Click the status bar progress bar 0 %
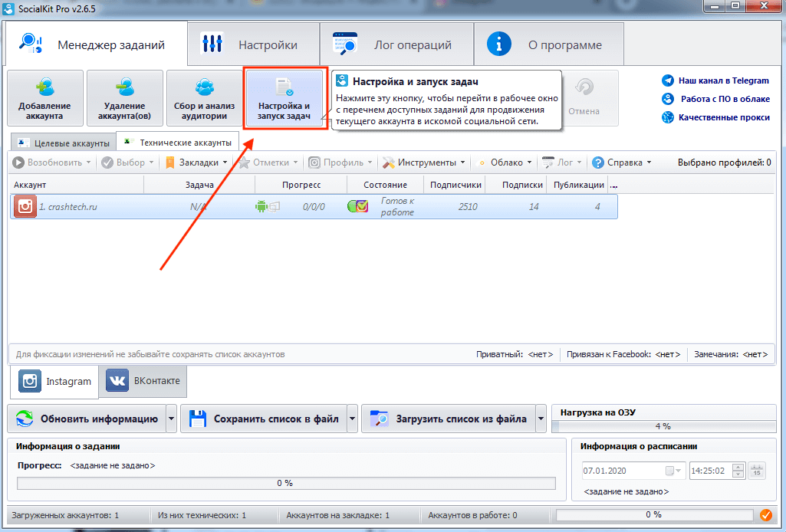Screen dimensions: 786x532 tap(654, 515)
